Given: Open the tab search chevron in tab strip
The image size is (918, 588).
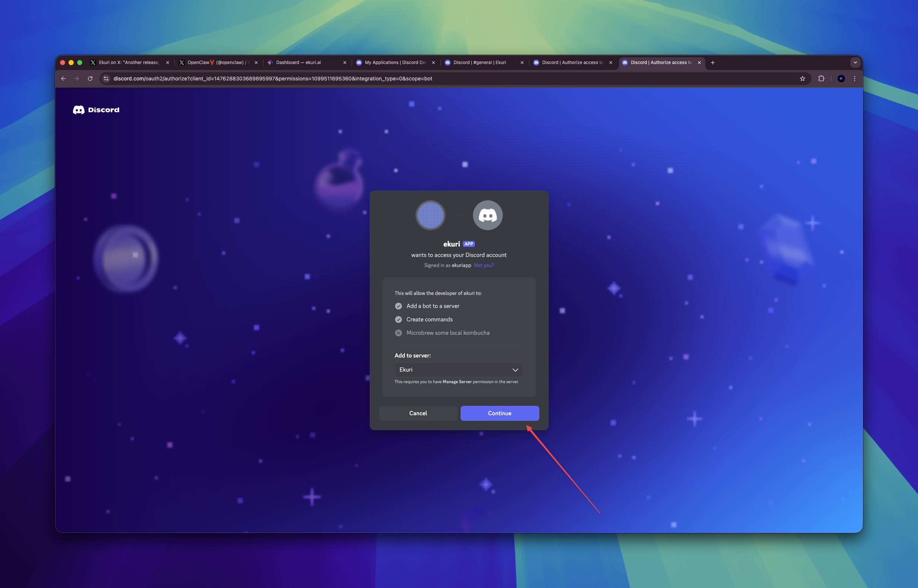Looking at the screenshot, I should [855, 63].
